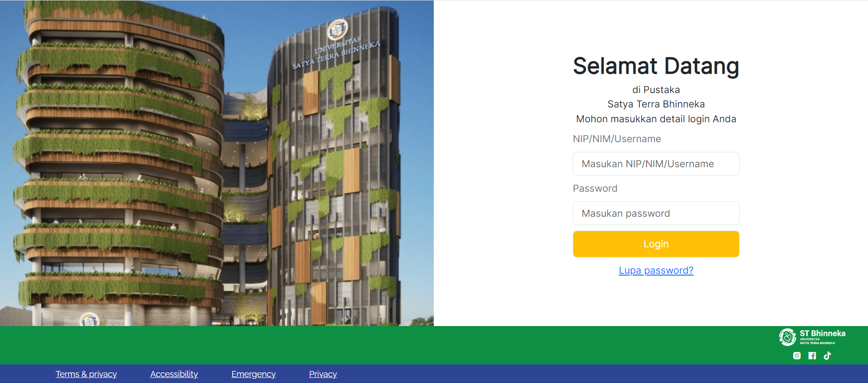Click the Password label above the field
The height and width of the screenshot is (383, 868).
coord(595,188)
